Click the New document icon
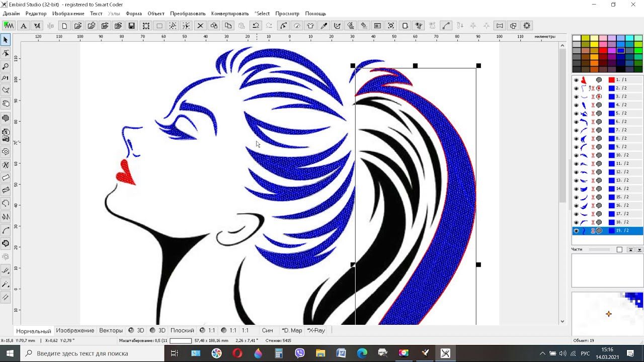Viewport: 644px width, 362px height. tap(64, 26)
